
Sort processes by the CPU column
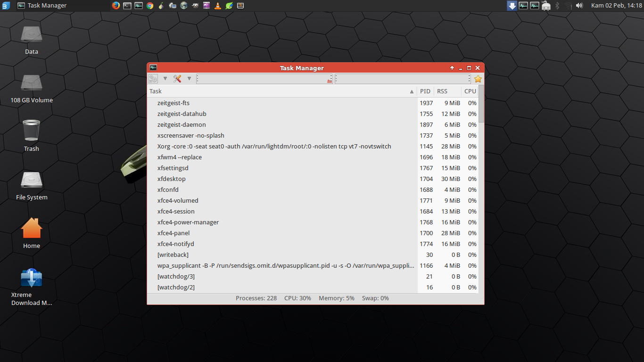pos(470,91)
